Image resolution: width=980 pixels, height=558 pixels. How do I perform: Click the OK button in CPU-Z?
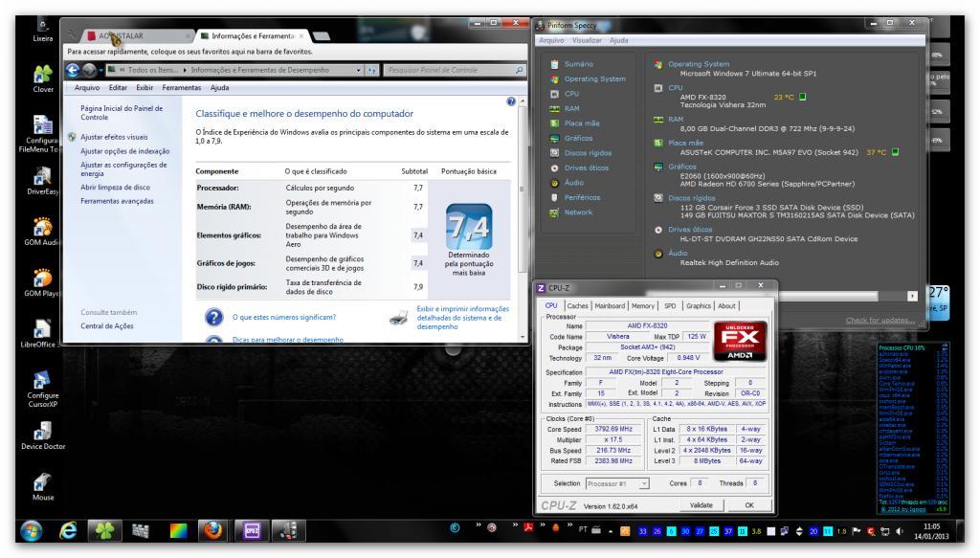click(x=749, y=505)
